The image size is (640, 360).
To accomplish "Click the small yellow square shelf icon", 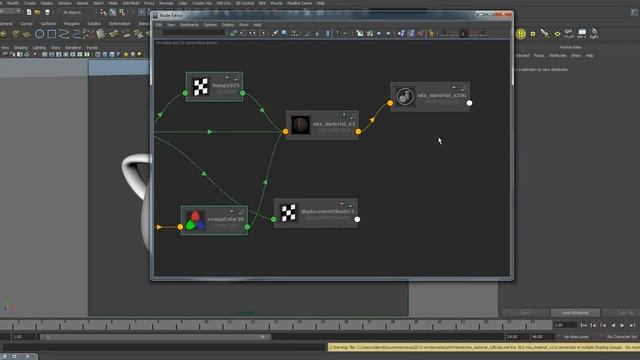I will pyautogui.click(x=533, y=34).
